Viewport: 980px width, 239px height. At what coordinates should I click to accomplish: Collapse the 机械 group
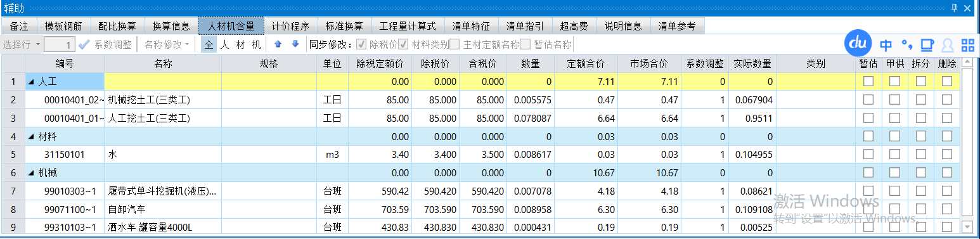[x=31, y=172]
